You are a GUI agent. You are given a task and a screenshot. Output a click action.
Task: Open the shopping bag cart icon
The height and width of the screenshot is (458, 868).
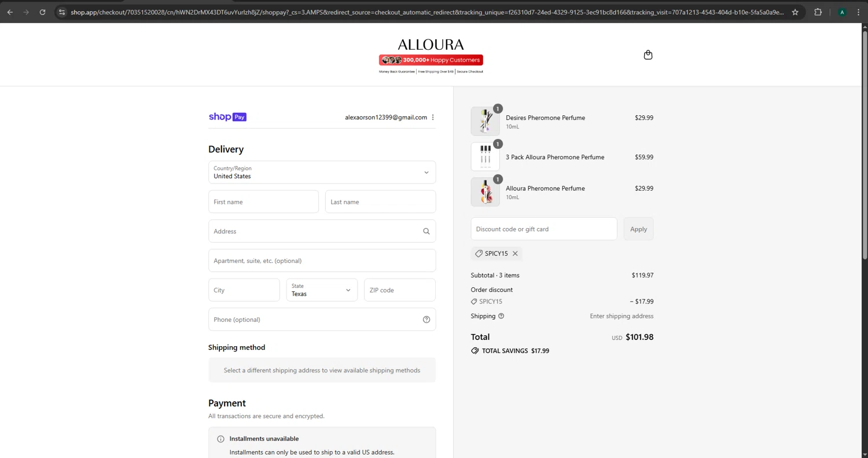(x=648, y=54)
